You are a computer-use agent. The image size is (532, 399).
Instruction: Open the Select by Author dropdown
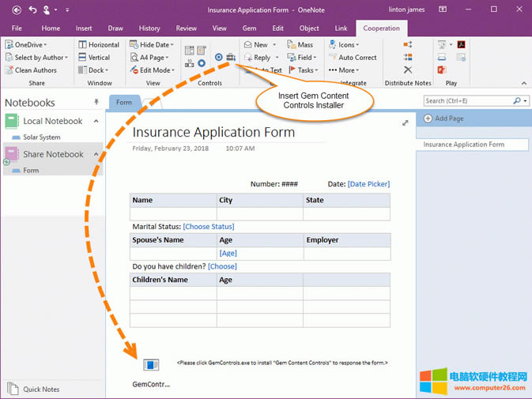click(38, 58)
